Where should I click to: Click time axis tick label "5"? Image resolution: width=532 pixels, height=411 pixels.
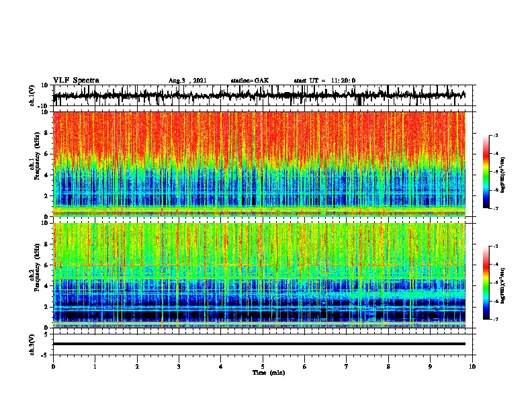(x=263, y=367)
